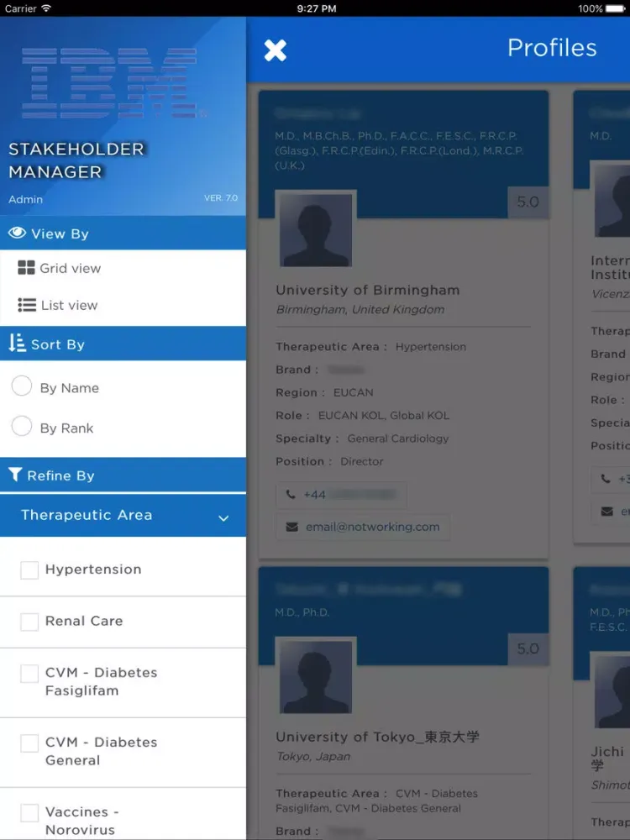
Task: Click the eye icon next to View By
Action: coord(17,233)
